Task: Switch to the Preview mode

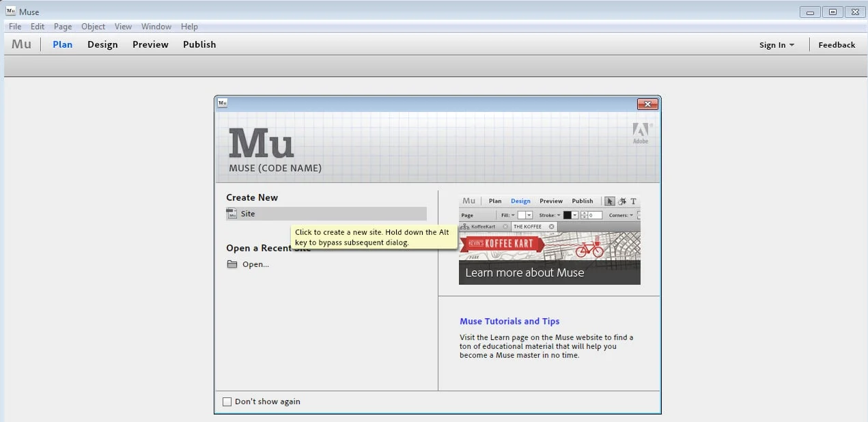Action: (150, 44)
